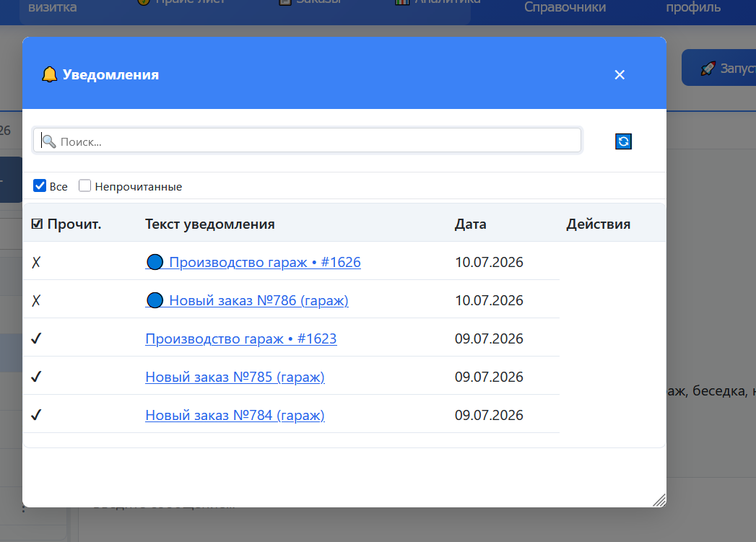Toggle read checkmark for Производство гараж #1623
The image size is (756, 542).
[x=36, y=338]
